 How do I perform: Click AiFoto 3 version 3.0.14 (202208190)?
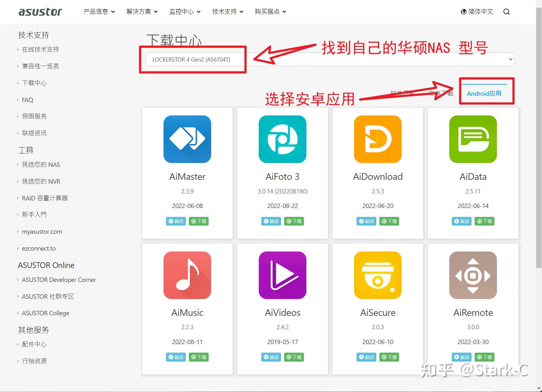click(283, 191)
